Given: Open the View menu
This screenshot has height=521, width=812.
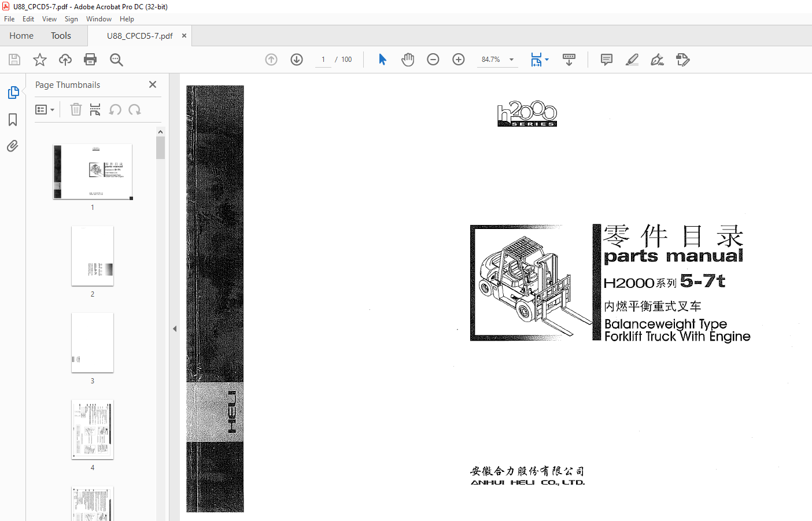Looking at the screenshot, I should [49, 19].
